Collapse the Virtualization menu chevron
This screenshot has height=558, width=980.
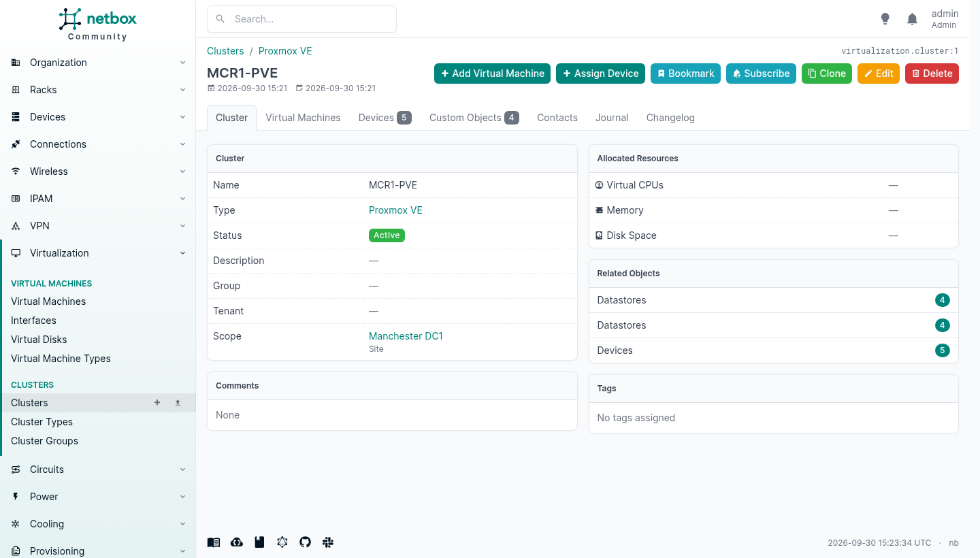tap(182, 253)
